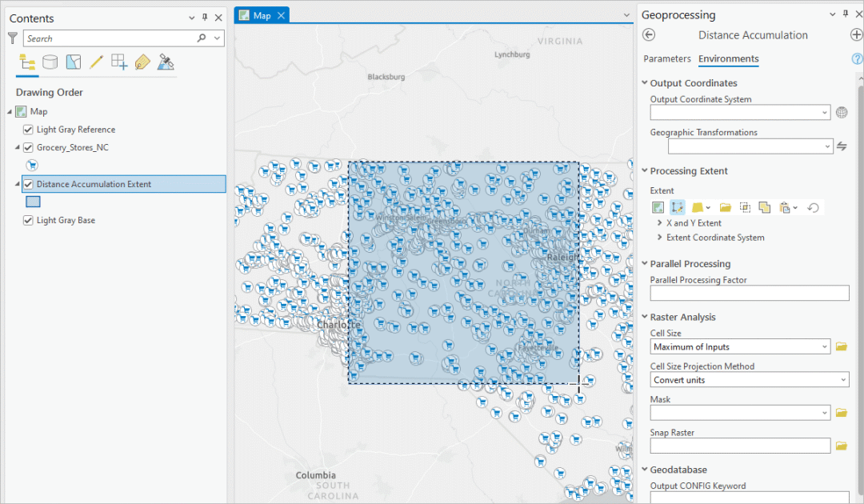Open the List By Labeling view
864x504 pixels.
(x=142, y=62)
